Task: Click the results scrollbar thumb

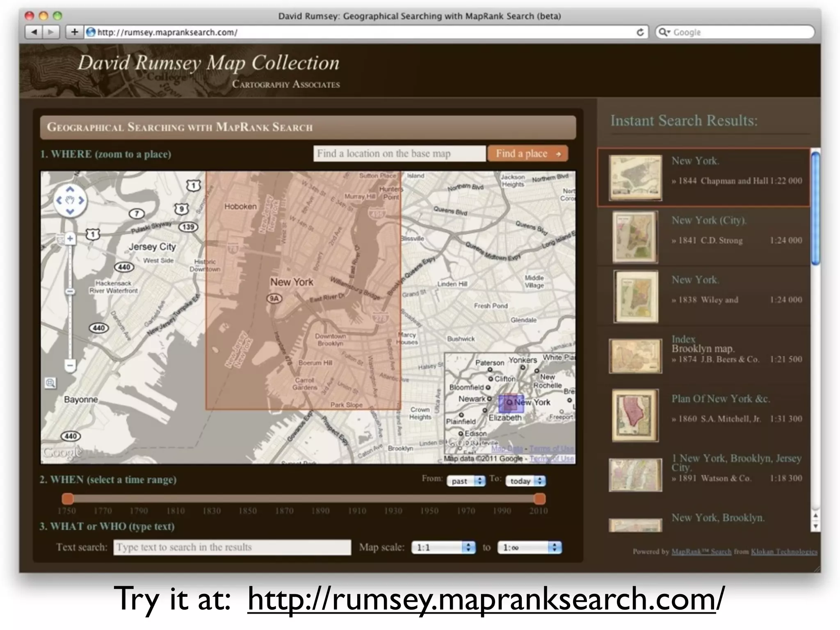Action: tap(815, 208)
